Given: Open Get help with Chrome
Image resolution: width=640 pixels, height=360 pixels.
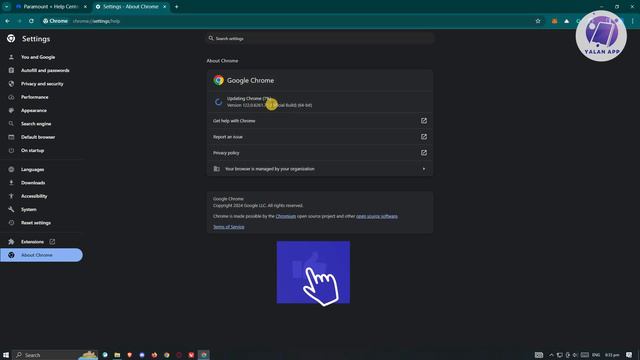Looking at the screenshot, I should [x=320, y=121].
